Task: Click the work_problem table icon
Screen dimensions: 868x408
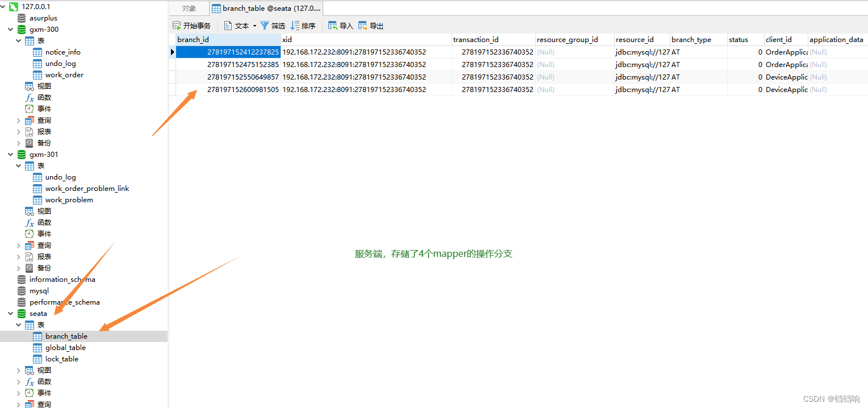Action: pyautogui.click(x=37, y=200)
